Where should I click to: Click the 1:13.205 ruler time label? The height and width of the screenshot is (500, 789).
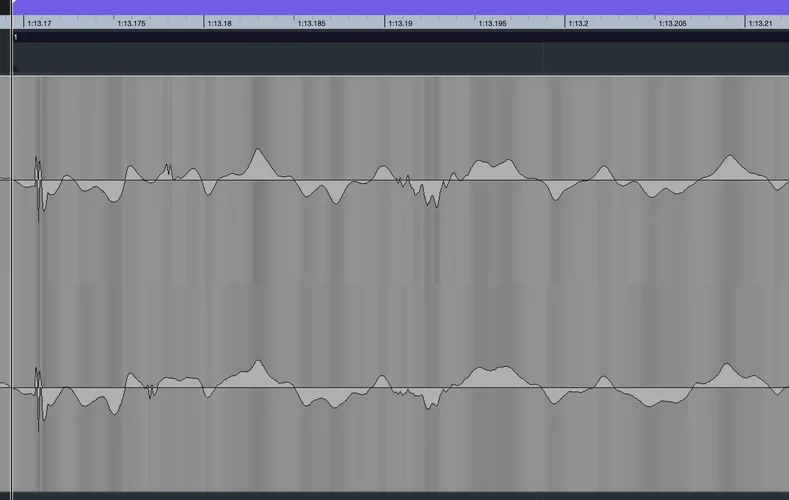point(672,23)
